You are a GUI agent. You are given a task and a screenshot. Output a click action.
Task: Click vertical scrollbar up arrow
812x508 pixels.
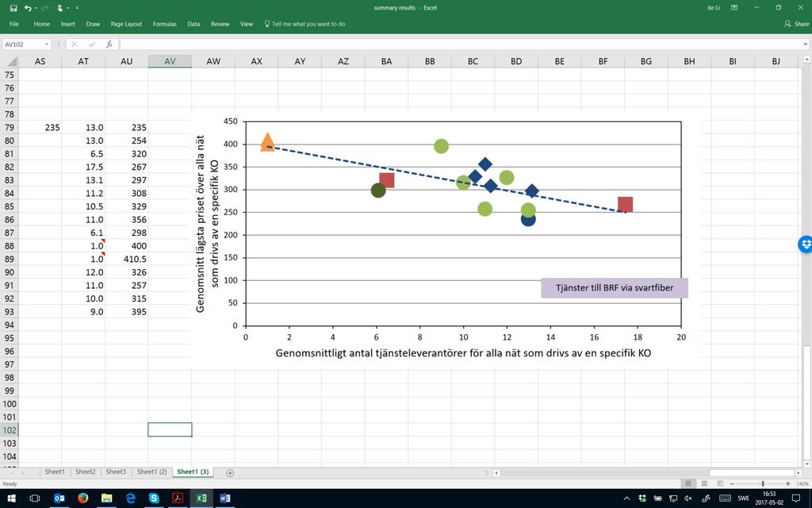[806, 61]
